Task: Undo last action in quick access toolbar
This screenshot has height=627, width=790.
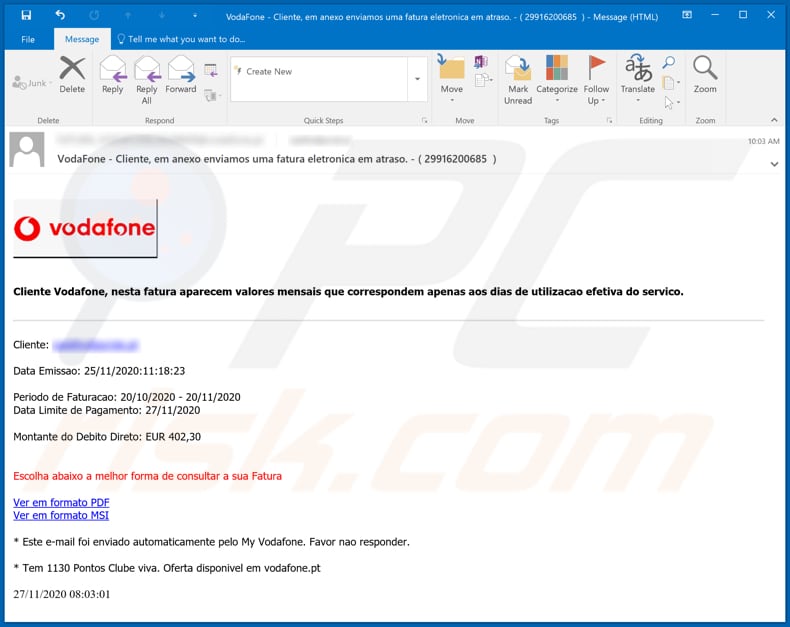Action: pos(60,15)
